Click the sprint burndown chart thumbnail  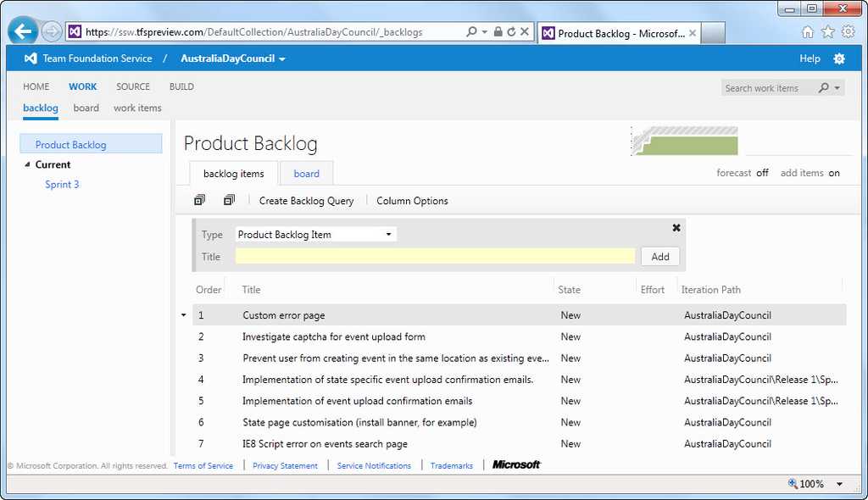point(685,141)
